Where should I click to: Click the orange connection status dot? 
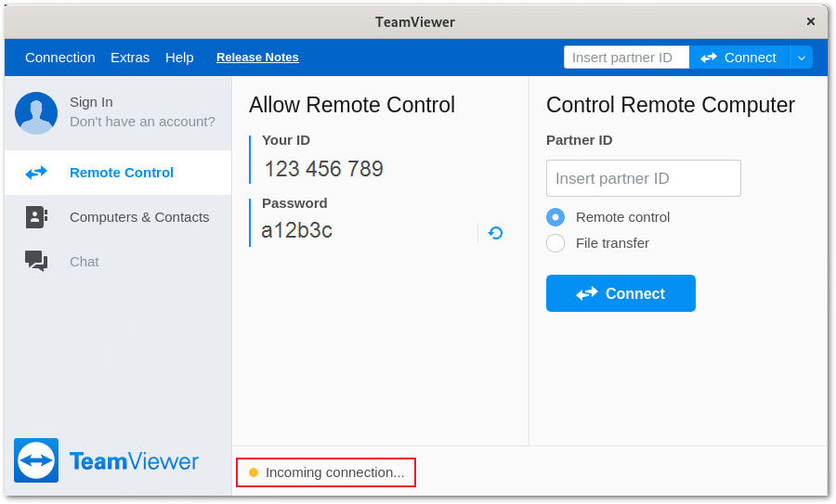254,472
